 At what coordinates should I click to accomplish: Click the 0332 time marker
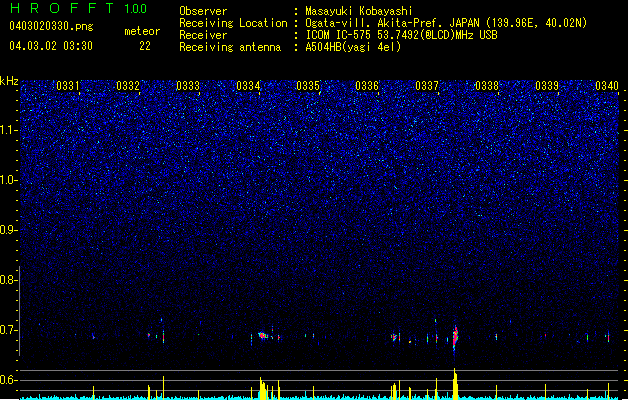pyautogui.click(x=128, y=86)
